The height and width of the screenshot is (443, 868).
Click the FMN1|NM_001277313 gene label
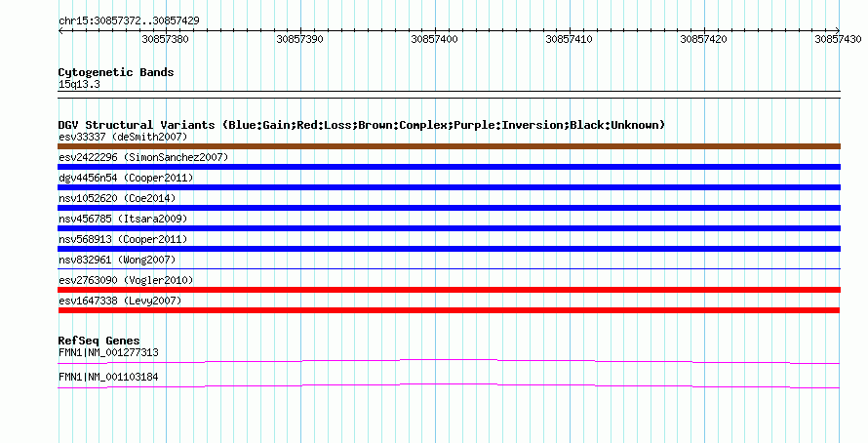pos(108,352)
